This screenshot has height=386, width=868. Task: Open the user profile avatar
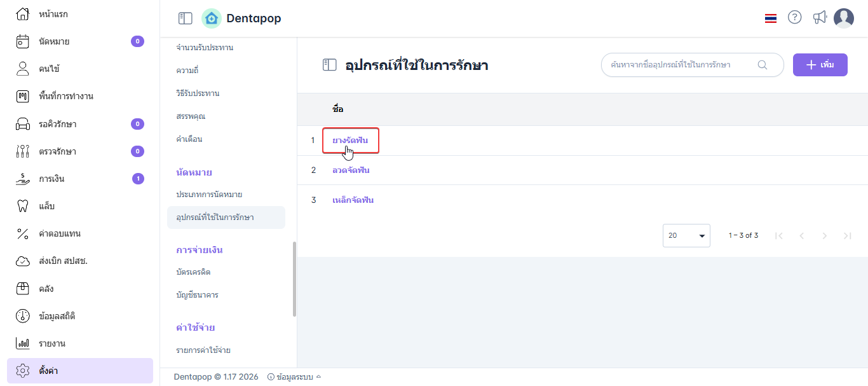(844, 18)
